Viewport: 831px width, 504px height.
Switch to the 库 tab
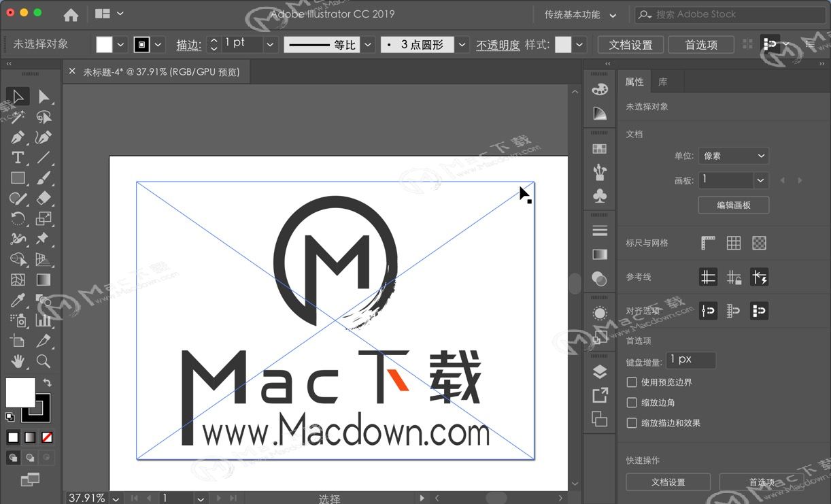point(663,82)
